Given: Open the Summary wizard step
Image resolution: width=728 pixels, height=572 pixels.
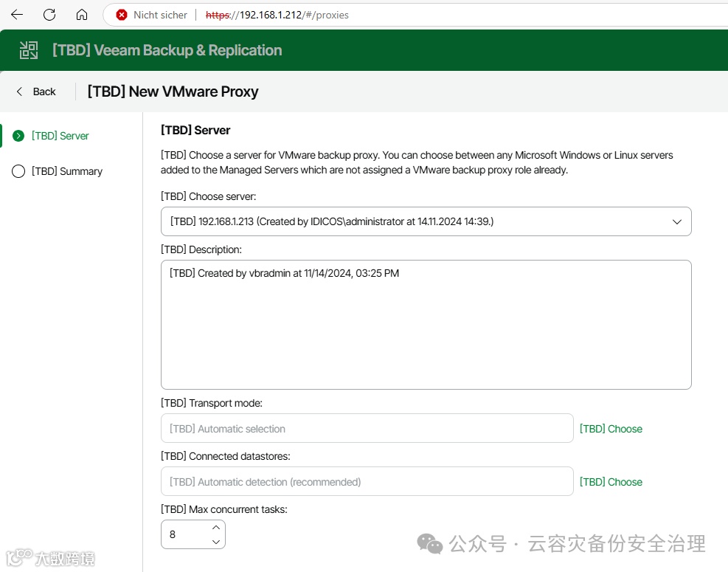Looking at the screenshot, I should [67, 171].
